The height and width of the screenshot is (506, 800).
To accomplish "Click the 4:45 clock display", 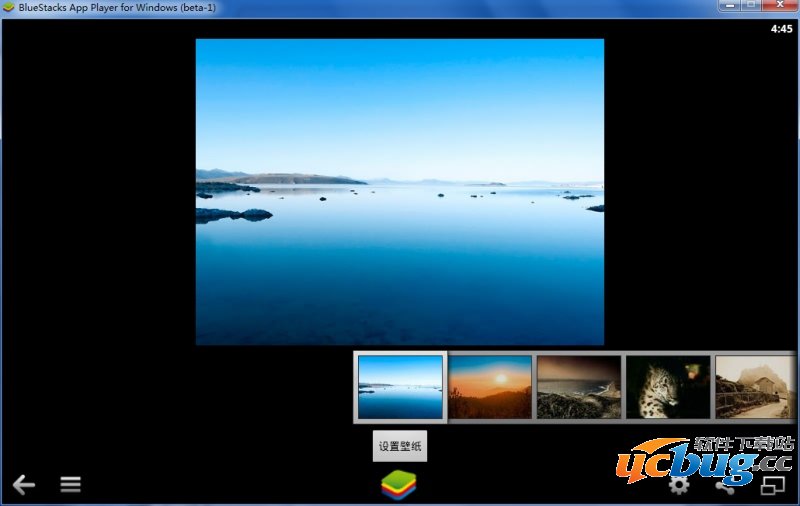I will 781,29.
